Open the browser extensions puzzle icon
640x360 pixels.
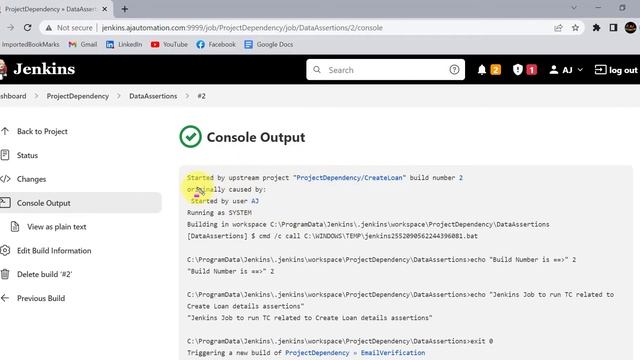coord(596,28)
